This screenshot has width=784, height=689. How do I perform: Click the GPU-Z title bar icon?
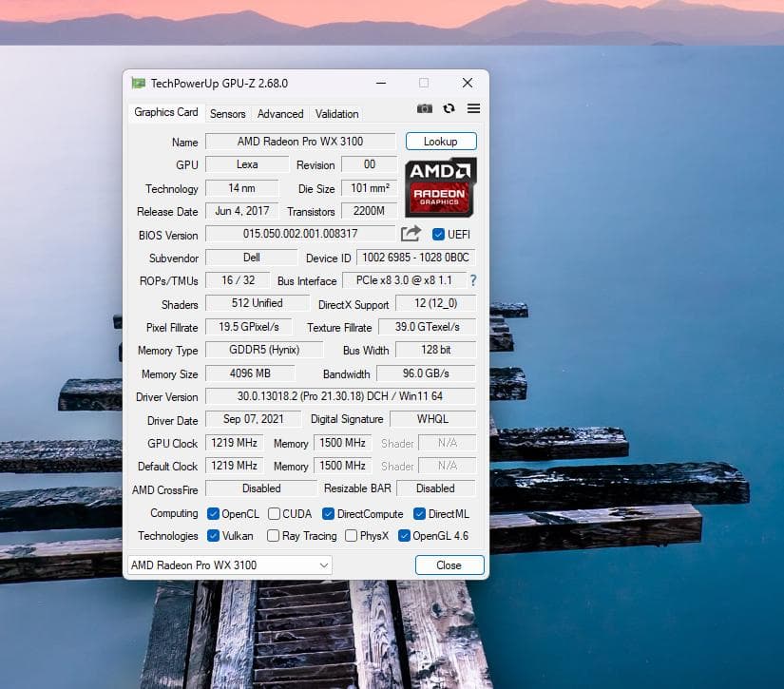[141, 83]
